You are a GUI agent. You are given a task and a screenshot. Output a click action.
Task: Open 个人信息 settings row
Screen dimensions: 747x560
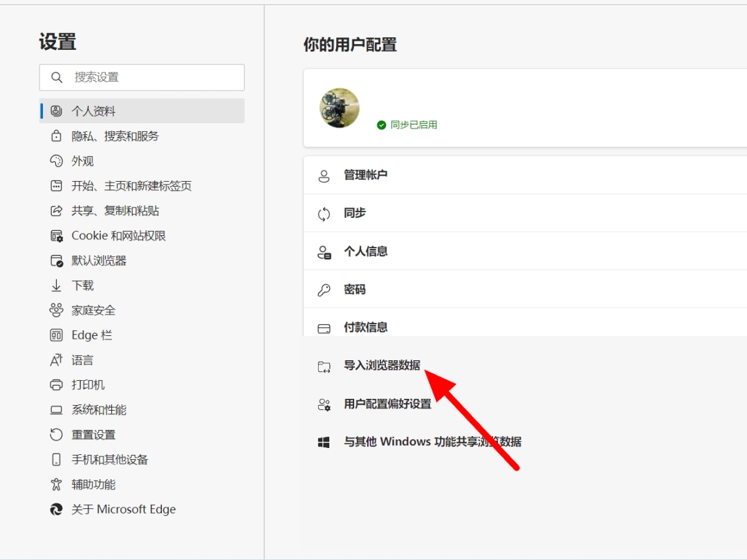(x=525, y=251)
